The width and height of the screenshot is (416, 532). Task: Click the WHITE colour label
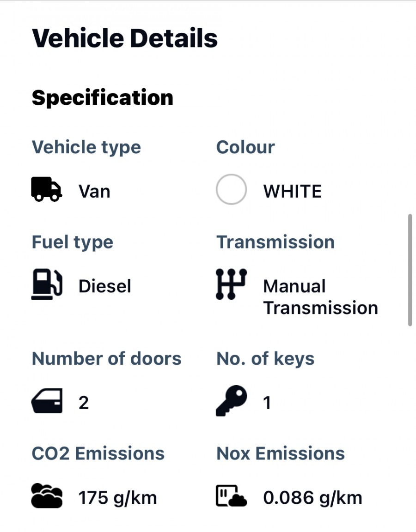(292, 191)
